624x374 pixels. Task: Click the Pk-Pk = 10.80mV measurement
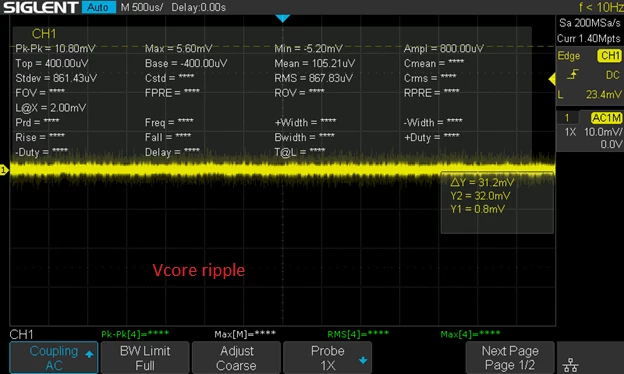55,49
